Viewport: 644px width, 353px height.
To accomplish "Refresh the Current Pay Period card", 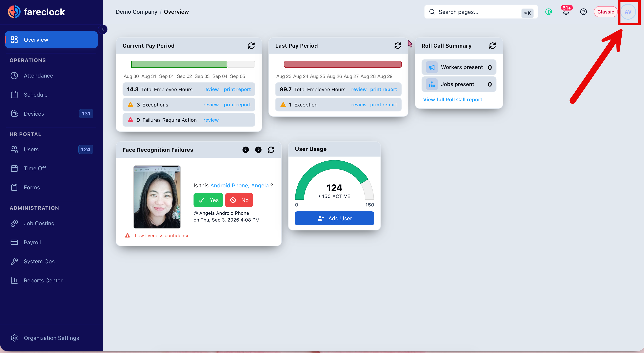I will tap(251, 45).
